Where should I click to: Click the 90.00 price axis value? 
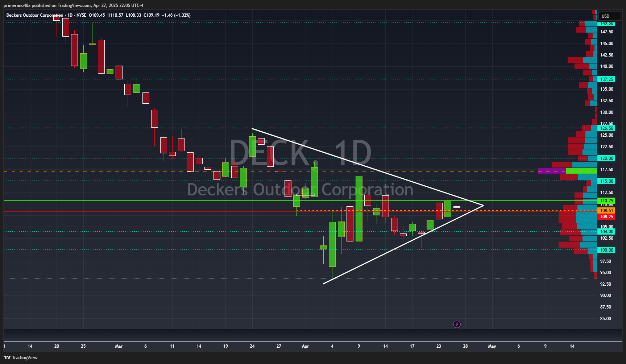tap(606, 295)
